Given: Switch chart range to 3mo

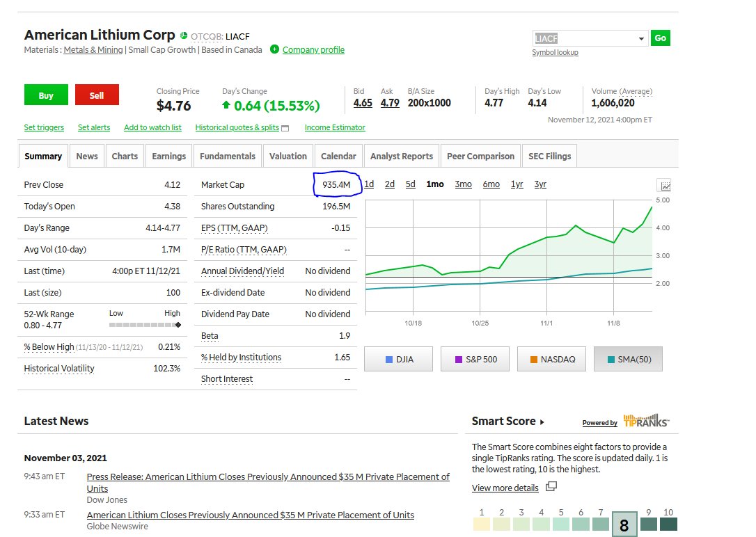Looking at the screenshot, I should tap(464, 184).
